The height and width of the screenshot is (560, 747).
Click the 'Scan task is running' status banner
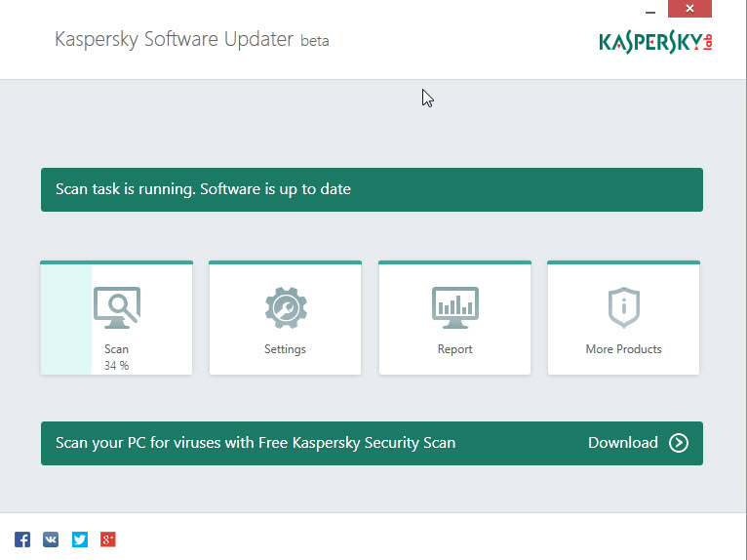(x=372, y=189)
